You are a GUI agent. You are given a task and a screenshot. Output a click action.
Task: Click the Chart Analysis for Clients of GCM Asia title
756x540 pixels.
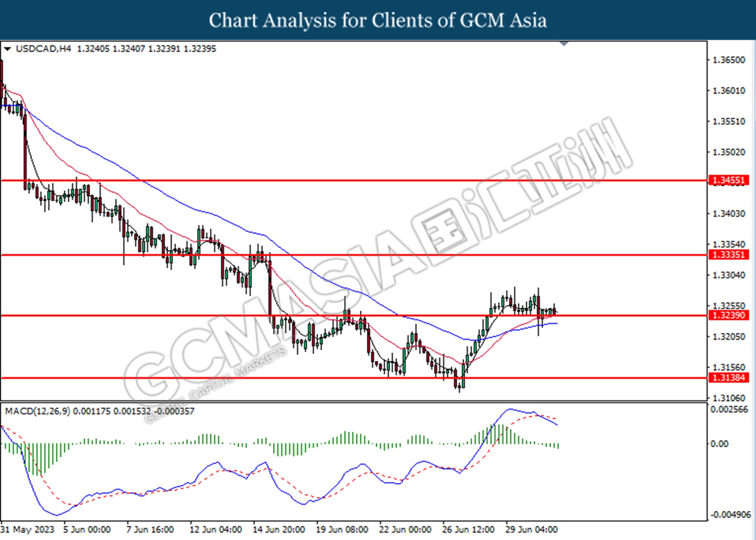pyautogui.click(x=378, y=20)
